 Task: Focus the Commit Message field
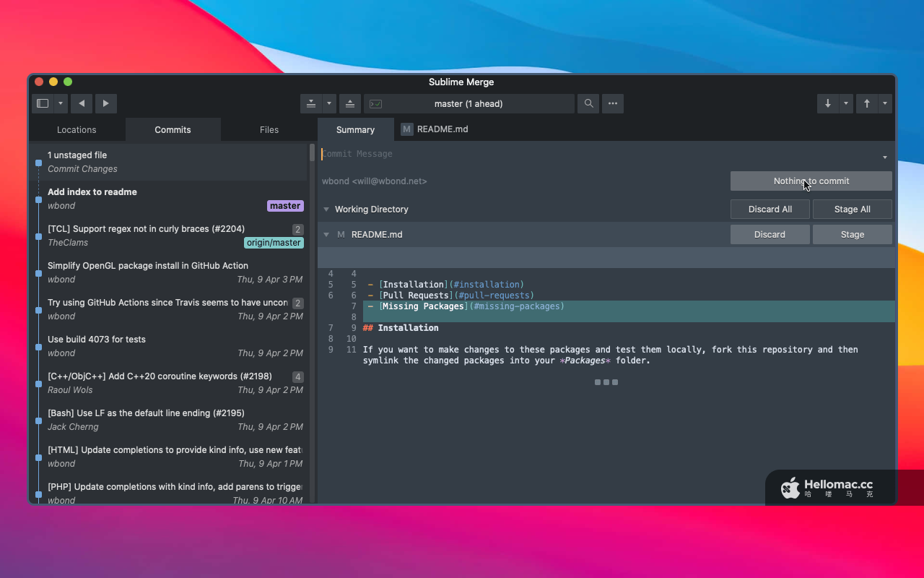pyautogui.click(x=599, y=154)
